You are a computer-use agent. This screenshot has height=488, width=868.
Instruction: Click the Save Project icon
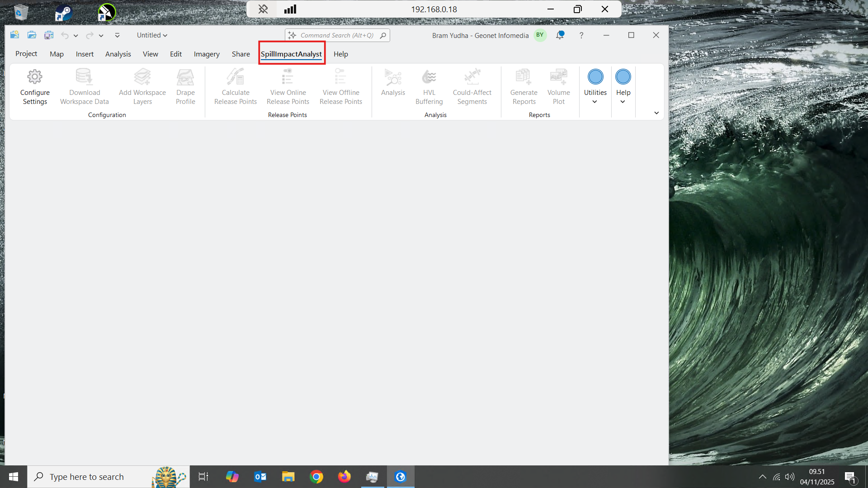49,35
